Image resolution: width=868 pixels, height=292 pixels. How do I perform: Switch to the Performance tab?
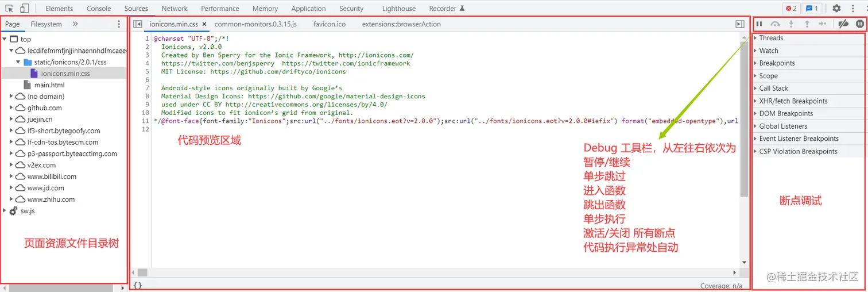point(220,9)
